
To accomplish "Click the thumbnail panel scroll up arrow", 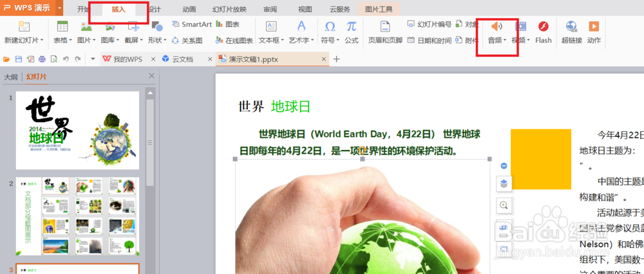I will [x=150, y=93].
